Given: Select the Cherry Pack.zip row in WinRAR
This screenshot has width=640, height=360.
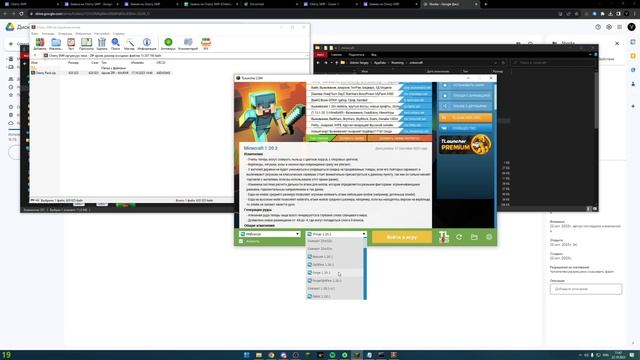Looking at the screenshot, I should click(101, 73).
